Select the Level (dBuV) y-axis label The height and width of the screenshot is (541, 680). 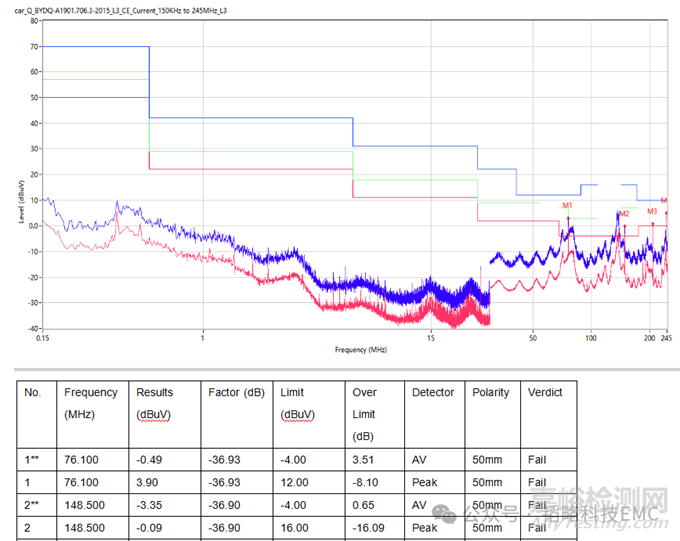[x=21, y=200]
